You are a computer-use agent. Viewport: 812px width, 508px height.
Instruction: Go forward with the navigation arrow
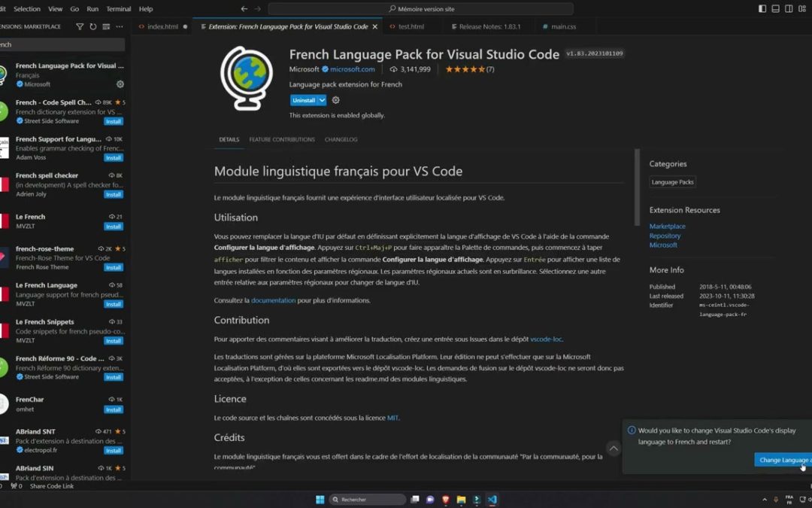(258, 9)
